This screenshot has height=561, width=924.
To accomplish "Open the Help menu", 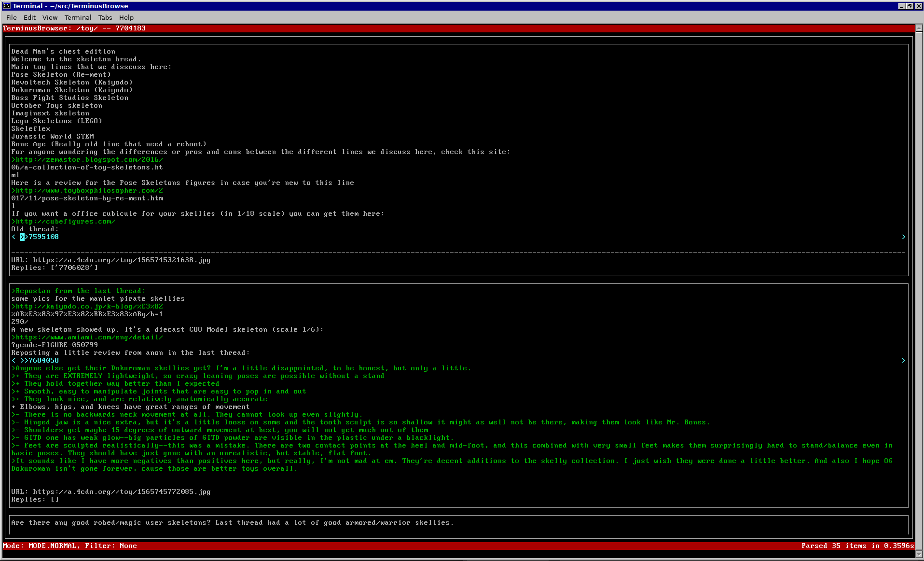I will tap(126, 17).
